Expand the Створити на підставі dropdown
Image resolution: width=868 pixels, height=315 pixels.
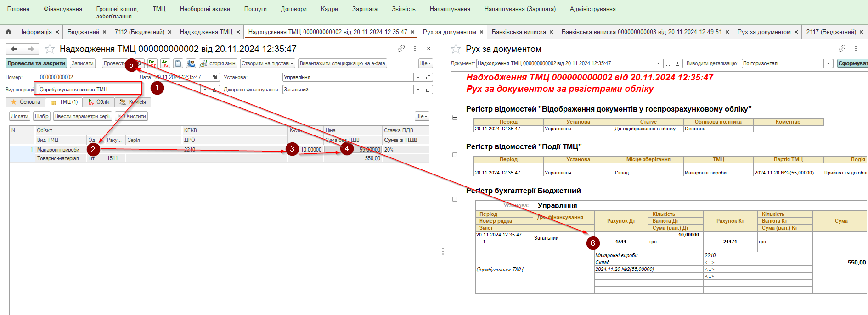(x=268, y=63)
